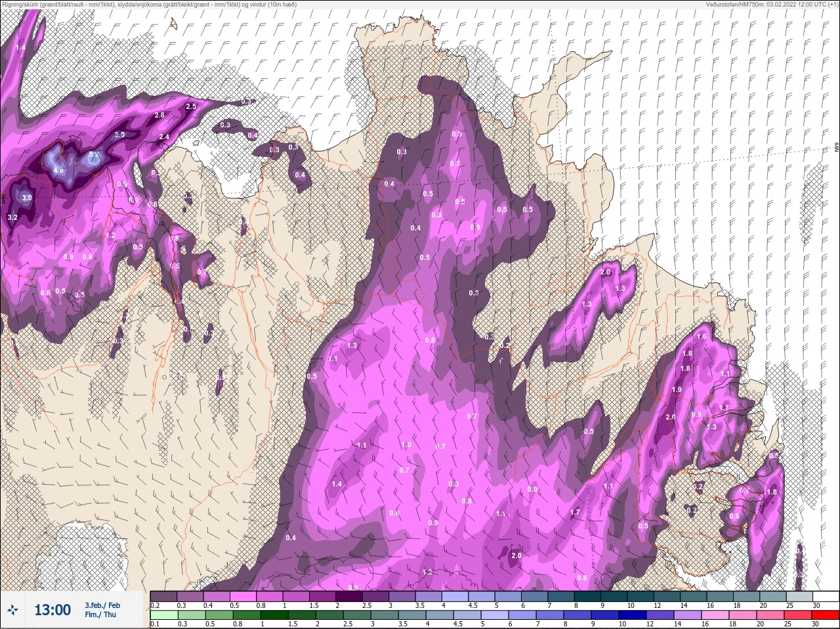The height and width of the screenshot is (629, 840).
Task: Click the 1.6 precipitation value on map
Action: pyautogui.click(x=702, y=336)
